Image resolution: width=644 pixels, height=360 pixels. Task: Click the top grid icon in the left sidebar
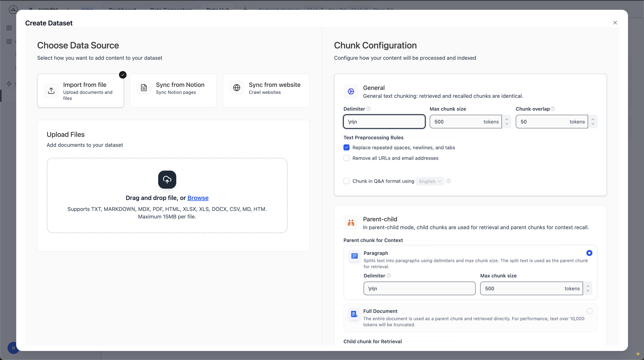(x=9, y=28)
